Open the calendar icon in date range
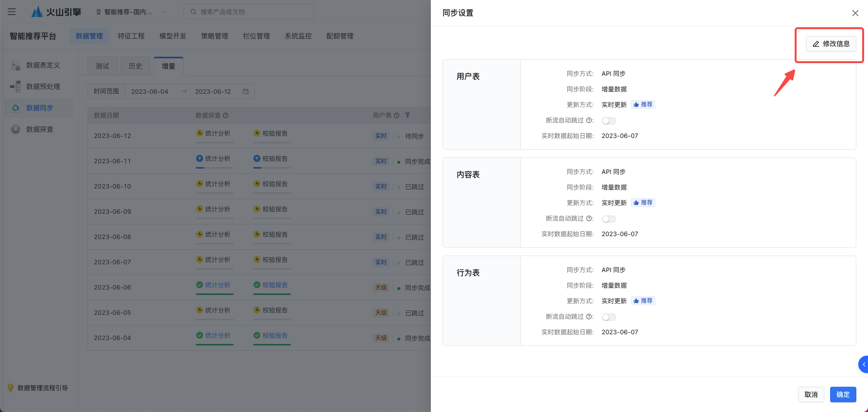Image resolution: width=868 pixels, height=412 pixels. point(246,91)
